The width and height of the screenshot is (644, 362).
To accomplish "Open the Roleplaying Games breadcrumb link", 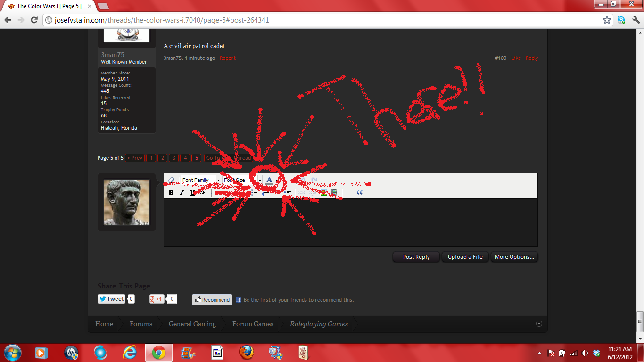I will (318, 324).
